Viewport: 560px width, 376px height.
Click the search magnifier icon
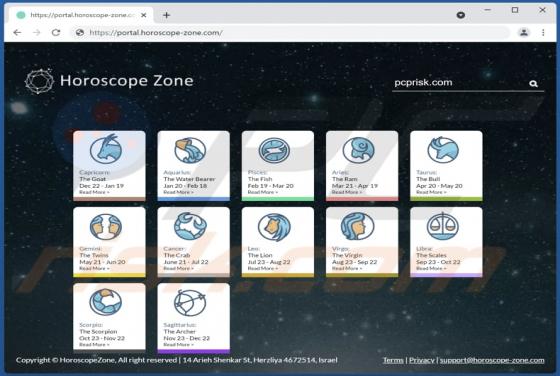(x=533, y=84)
